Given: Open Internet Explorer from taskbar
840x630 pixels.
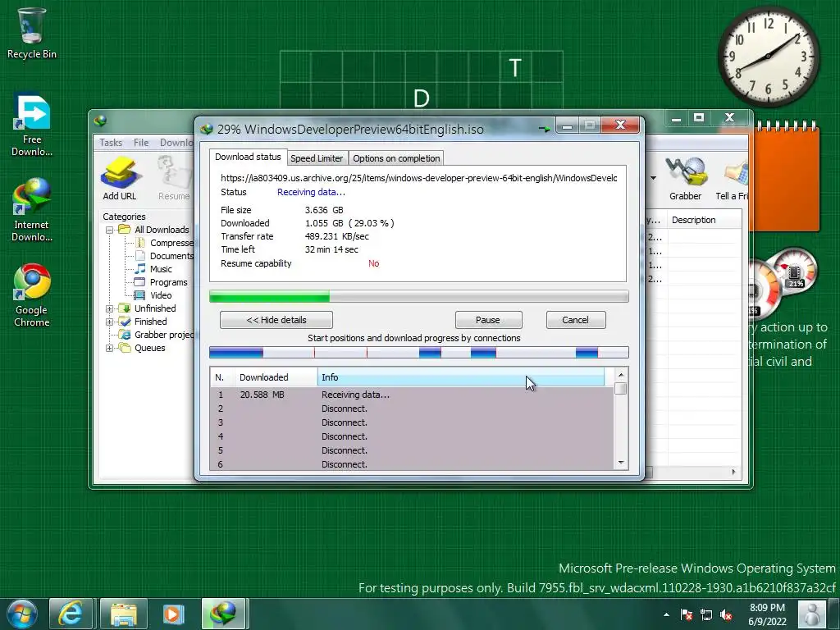Looking at the screenshot, I should pyautogui.click(x=71, y=614).
